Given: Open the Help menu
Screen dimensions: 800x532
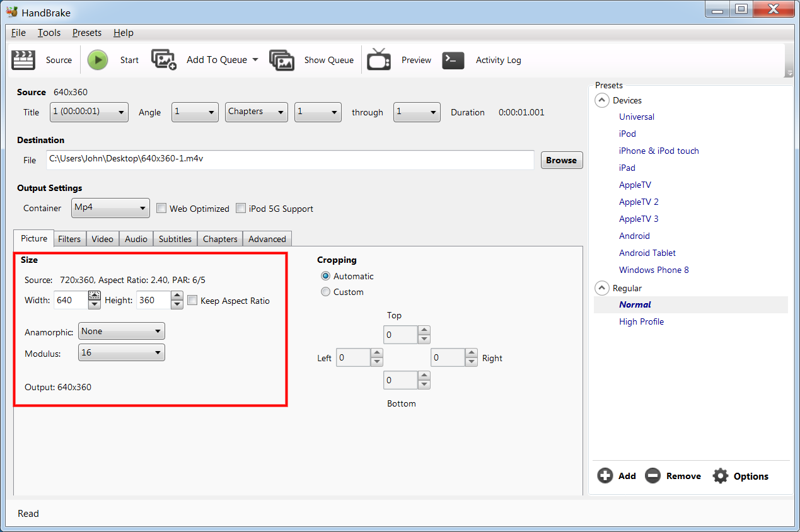Looking at the screenshot, I should pos(124,33).
